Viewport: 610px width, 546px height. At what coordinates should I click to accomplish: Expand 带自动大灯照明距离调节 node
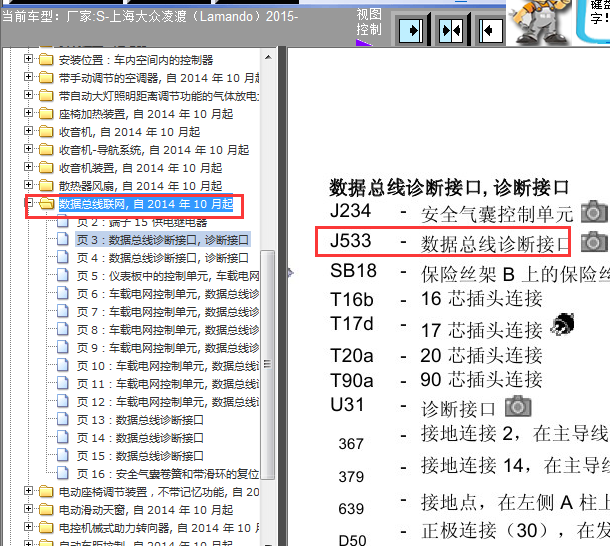28,95
